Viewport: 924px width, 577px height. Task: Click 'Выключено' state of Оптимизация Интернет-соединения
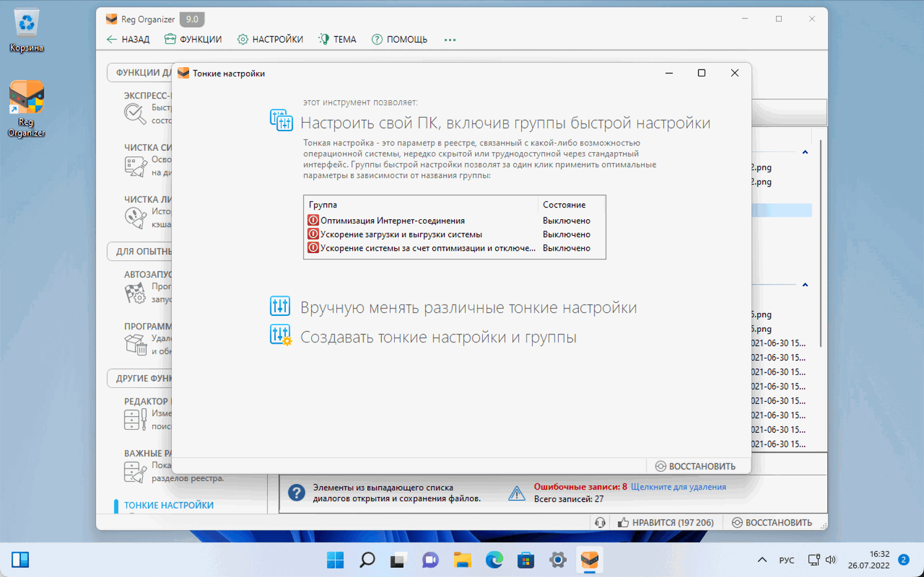click(x=567, y=220)
